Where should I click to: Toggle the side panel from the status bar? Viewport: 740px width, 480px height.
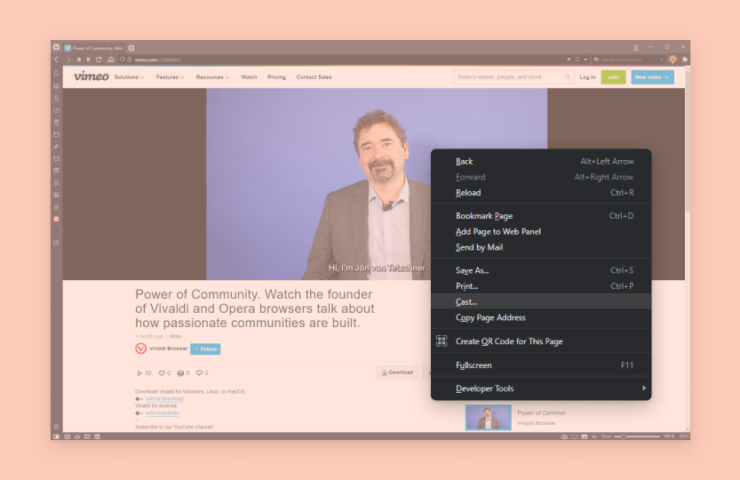56,437
